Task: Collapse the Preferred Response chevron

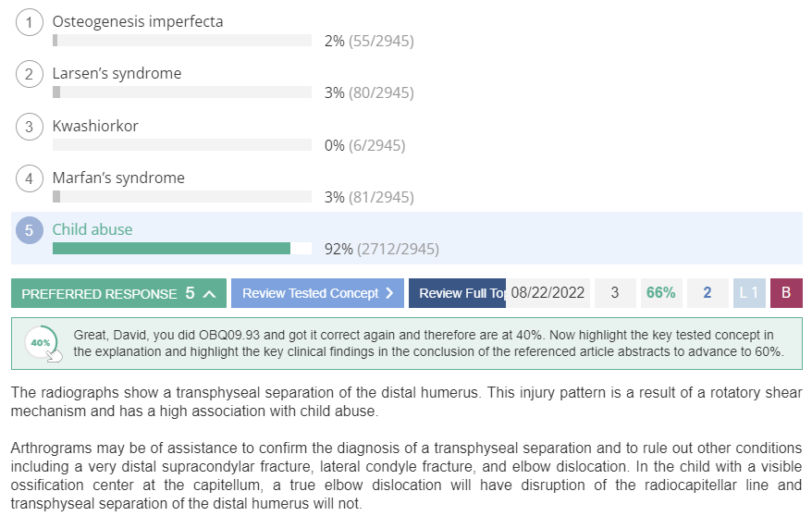Action: (x=209, y=293)
